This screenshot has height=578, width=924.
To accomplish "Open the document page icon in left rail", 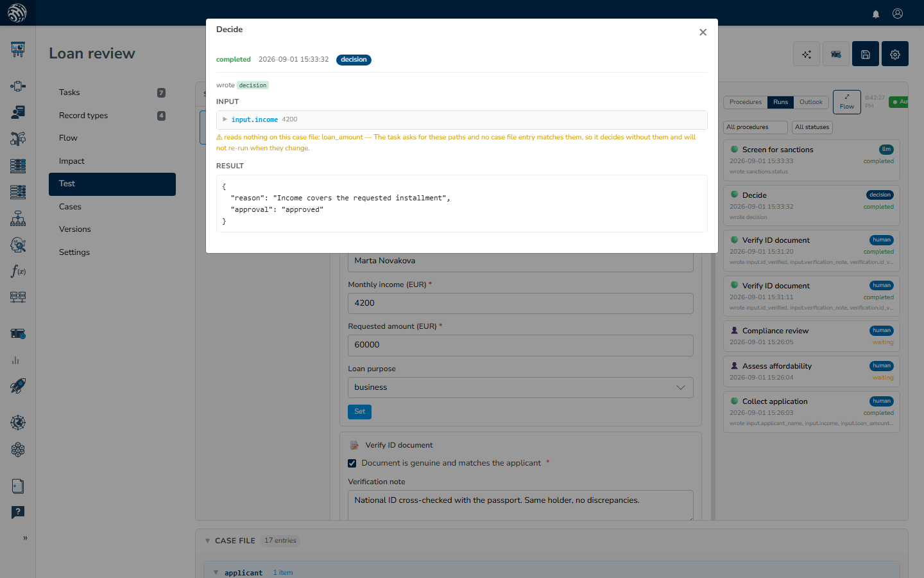I will tap(18, 486).
